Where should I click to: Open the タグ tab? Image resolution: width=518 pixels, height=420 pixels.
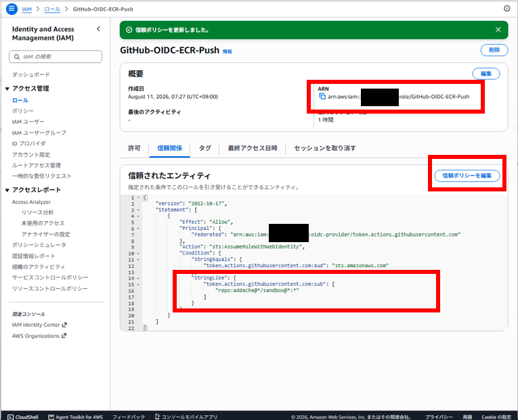click(x=204, y=148)
